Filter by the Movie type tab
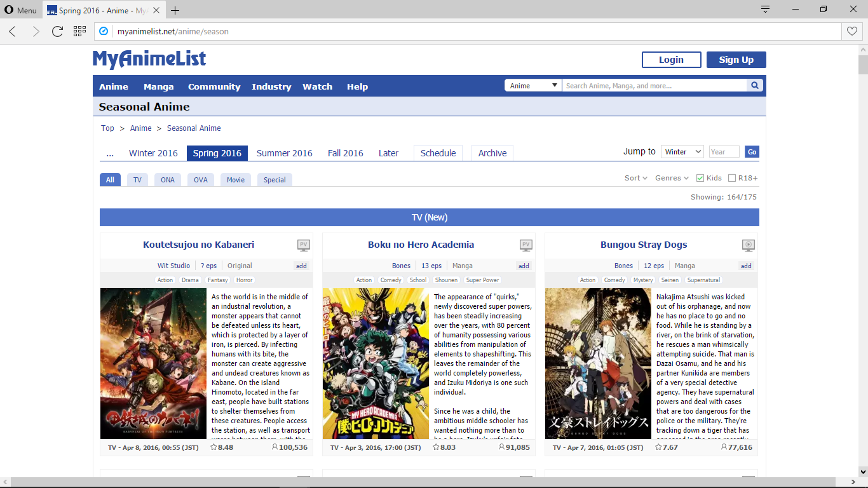 pos(236,180)
